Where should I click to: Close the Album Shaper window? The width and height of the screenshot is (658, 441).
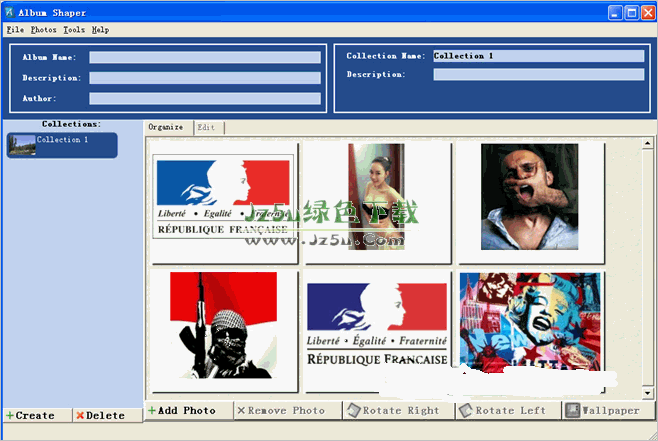click(648, 13)
